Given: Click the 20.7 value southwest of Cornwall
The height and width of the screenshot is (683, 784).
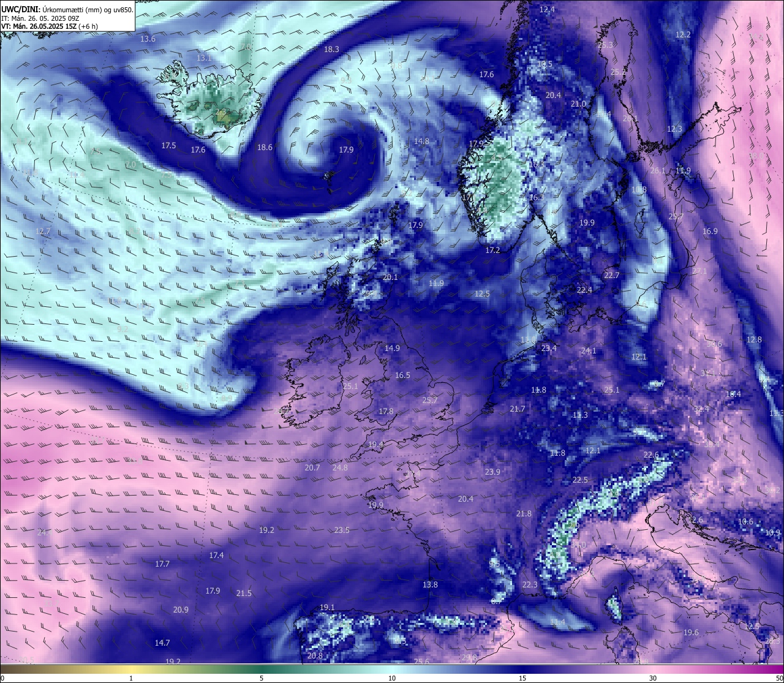Looking at the screenshot, I should 312,468.
